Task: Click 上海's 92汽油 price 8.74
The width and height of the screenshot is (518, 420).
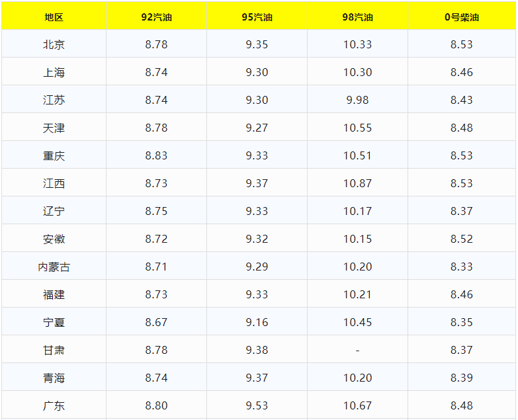Action: [x=157, y=72]
